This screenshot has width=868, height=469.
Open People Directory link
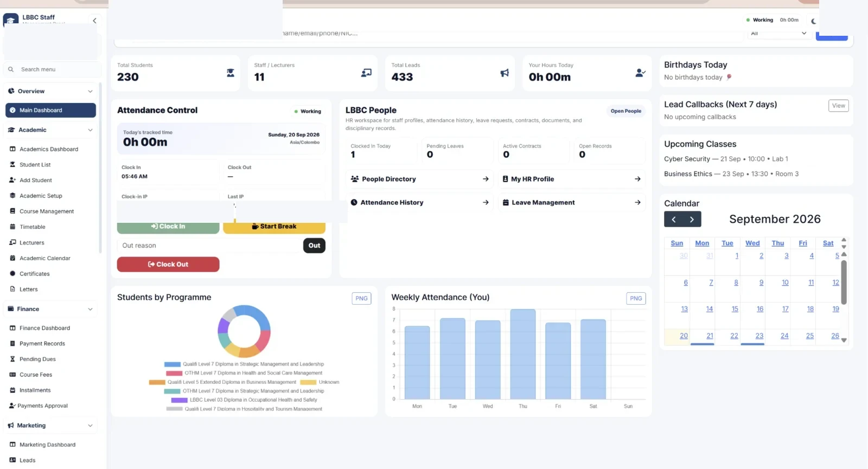420,179
